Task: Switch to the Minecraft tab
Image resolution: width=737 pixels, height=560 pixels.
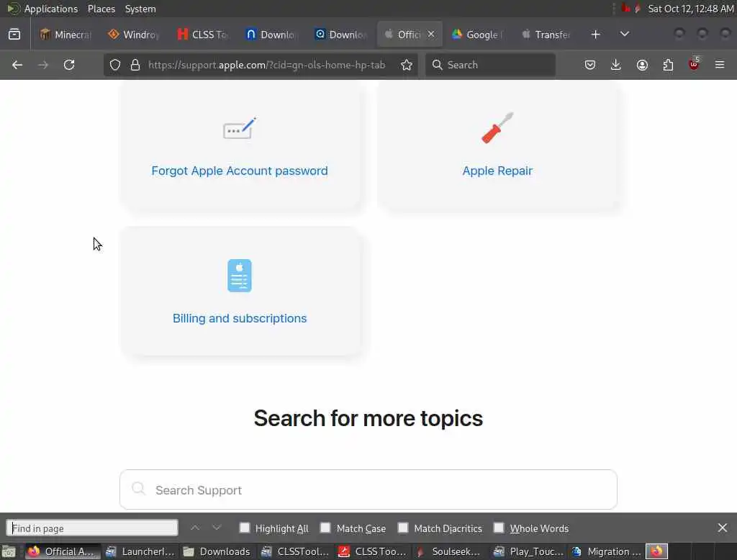Action: 65,35
